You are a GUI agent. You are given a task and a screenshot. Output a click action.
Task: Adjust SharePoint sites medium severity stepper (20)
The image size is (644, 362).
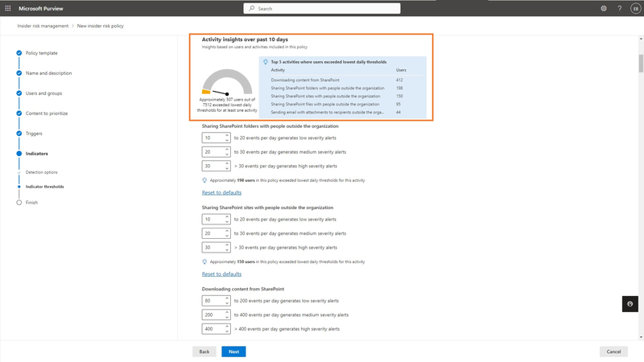(x=216, y=233)
